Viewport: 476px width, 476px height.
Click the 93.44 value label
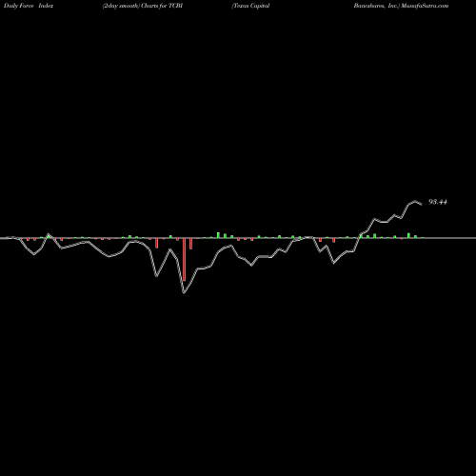pos(438,202)
